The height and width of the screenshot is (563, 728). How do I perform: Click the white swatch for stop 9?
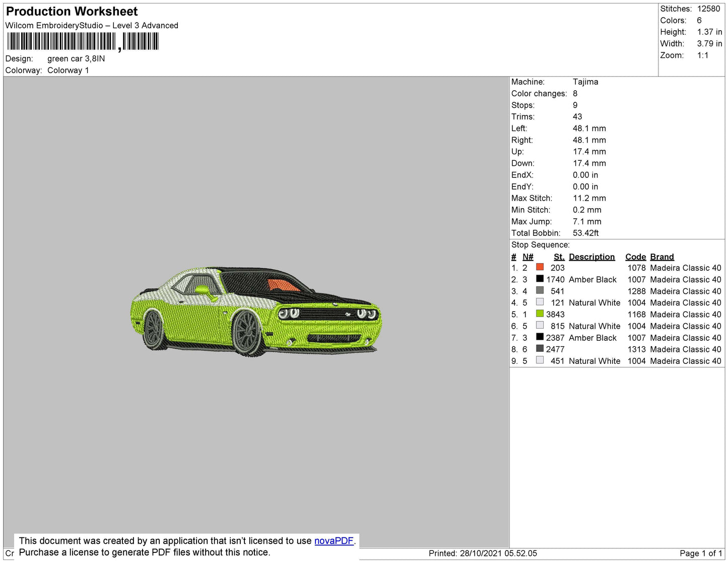(540, 360)
